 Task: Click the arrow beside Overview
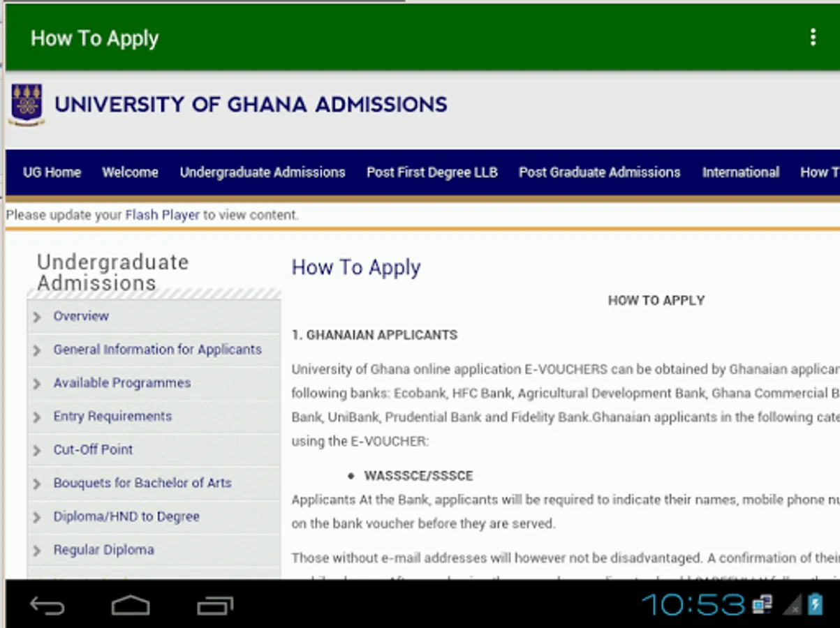(x=37, y=317)
